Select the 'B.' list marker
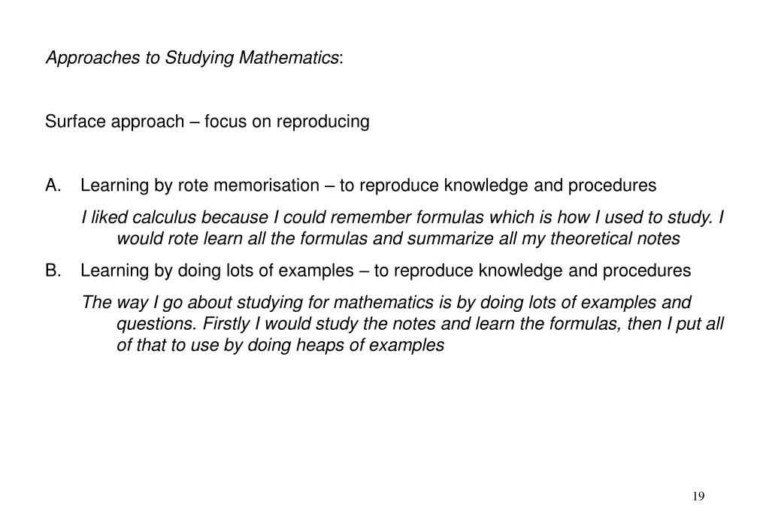 (53, 271)
